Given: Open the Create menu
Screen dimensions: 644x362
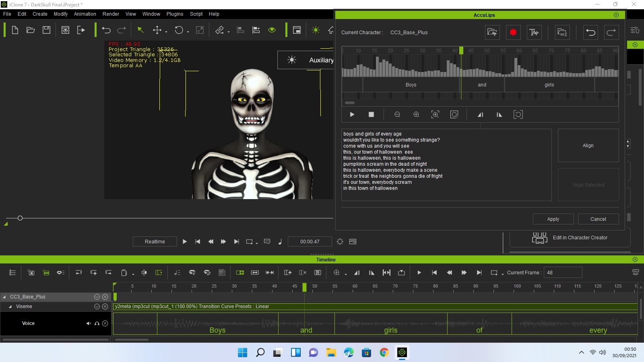Looking at the screenshot, I should pyautogui.click(x=40, y=14).
